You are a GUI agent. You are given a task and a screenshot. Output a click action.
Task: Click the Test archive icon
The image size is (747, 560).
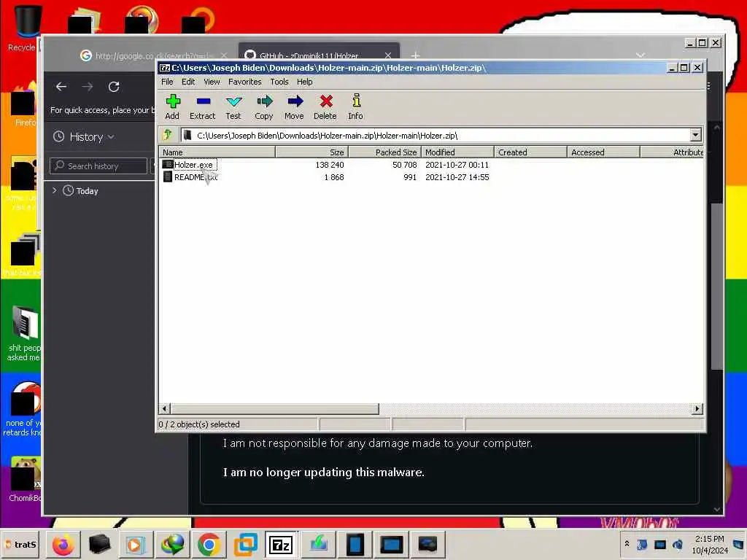point(233,106)
